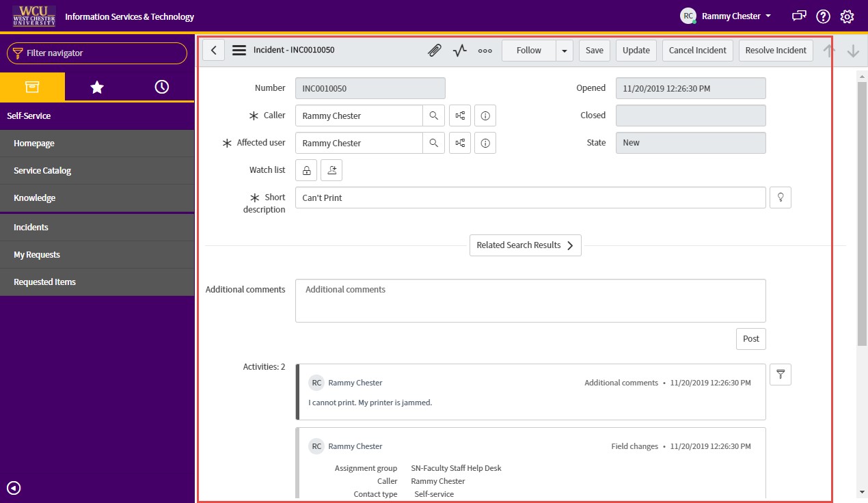Click the Resolve Incident button
868x503 pixels.
tap(776, 51)
